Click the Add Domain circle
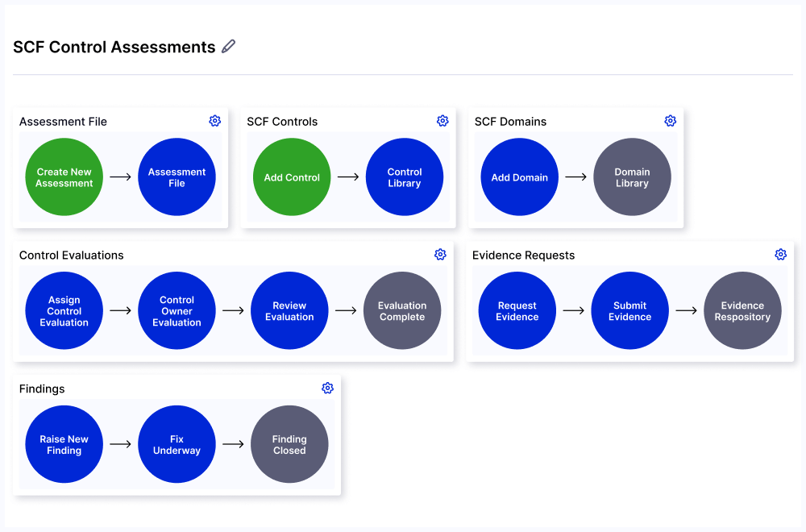 520,177
